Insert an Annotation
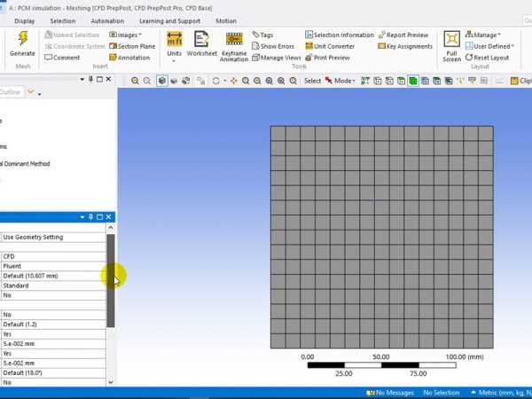Viewport: 532px width, 399px height. click(129, 58)
